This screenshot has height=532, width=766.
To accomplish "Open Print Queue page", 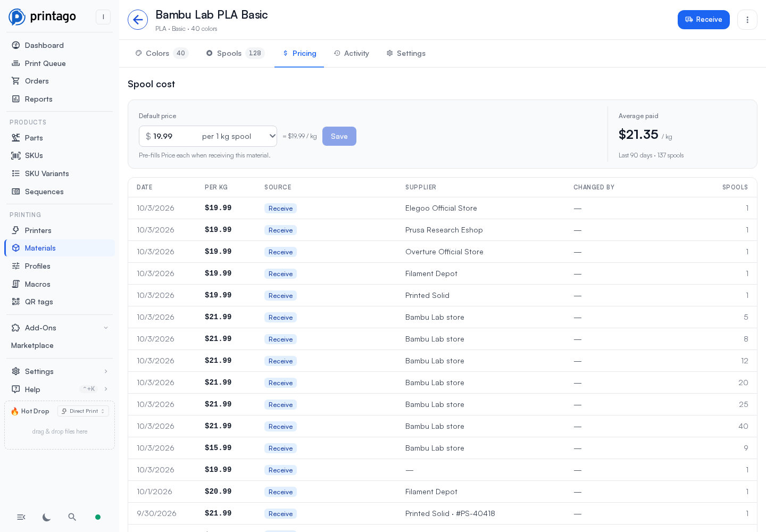I will click(60, 63).
